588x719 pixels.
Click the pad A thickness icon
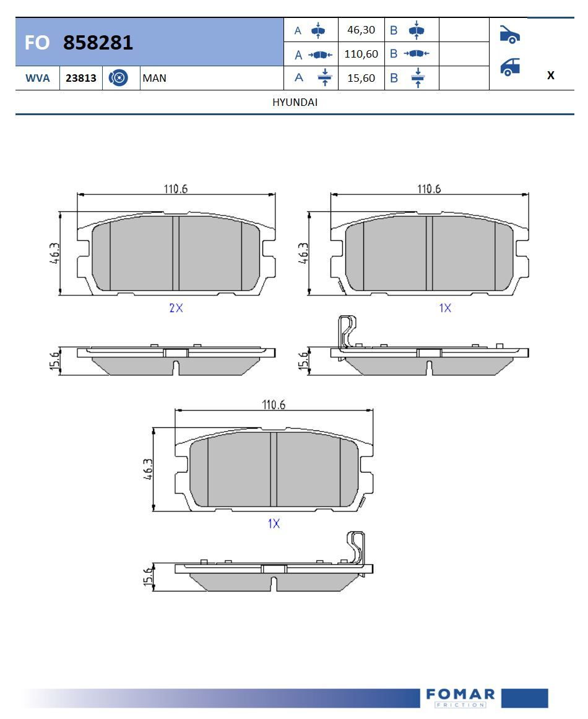click(x=324, y=78)
